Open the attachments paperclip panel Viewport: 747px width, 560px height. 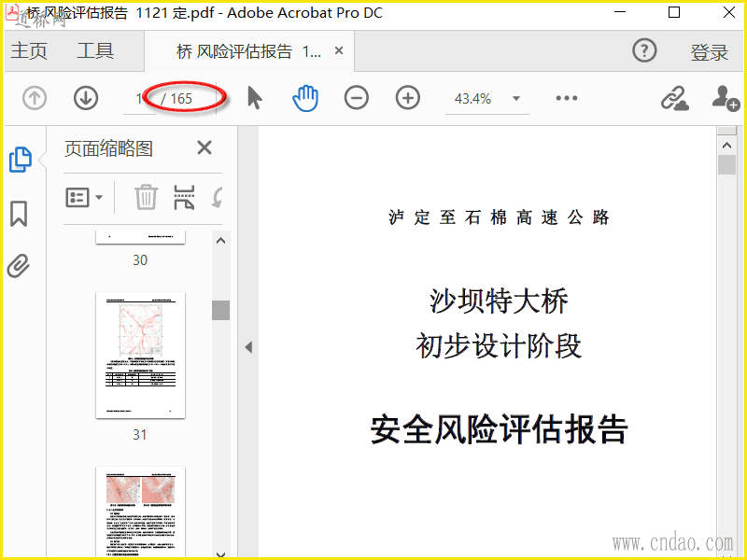(19, 266)
